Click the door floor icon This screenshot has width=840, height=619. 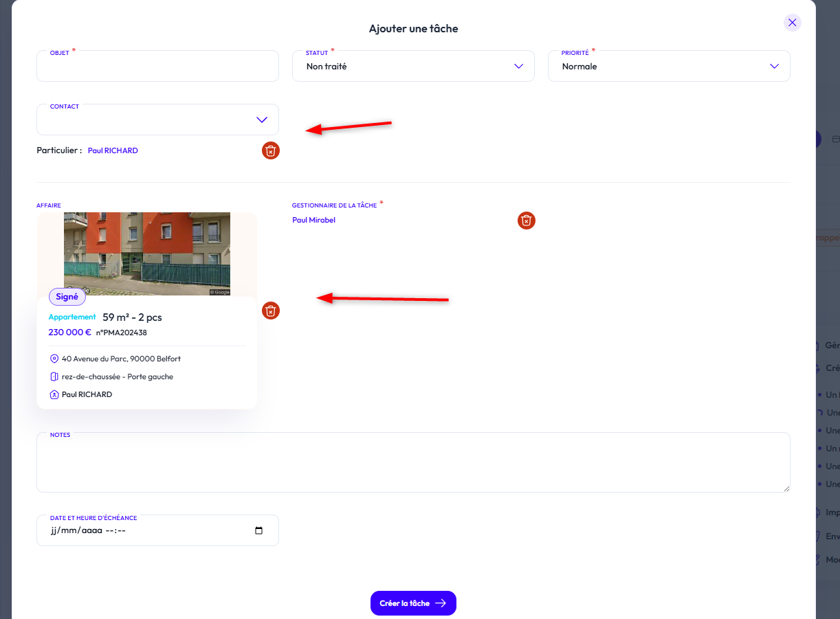(x=54, y=376)
